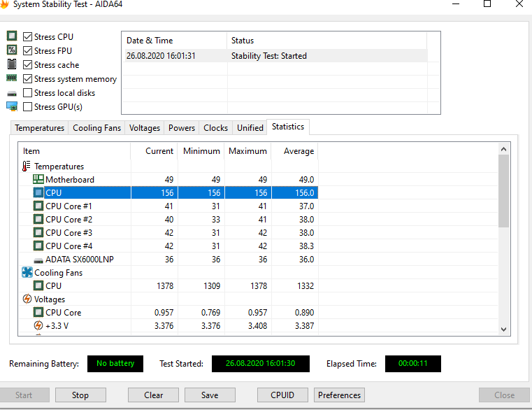532x410 pixels.
Task: Click the Average column header
Action: 294,151
